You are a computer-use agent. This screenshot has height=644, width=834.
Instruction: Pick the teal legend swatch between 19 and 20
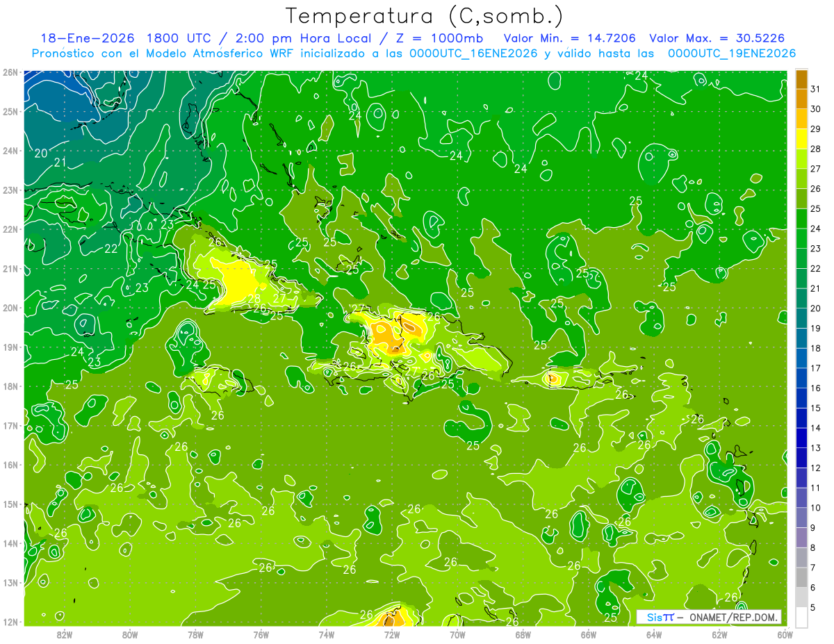coord(801,318)
